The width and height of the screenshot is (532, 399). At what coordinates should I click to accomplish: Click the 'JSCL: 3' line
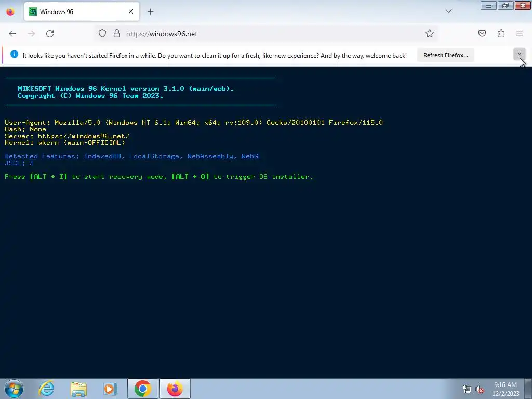(x=19, y=163)
